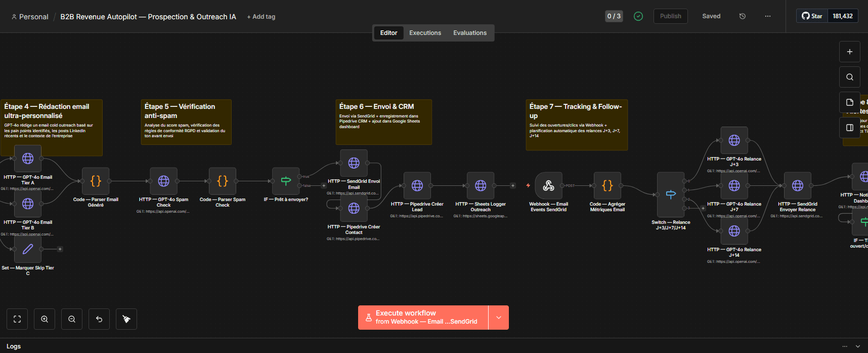
Task: Open the workflow three-dot options menu
Action: coord(768,16)
